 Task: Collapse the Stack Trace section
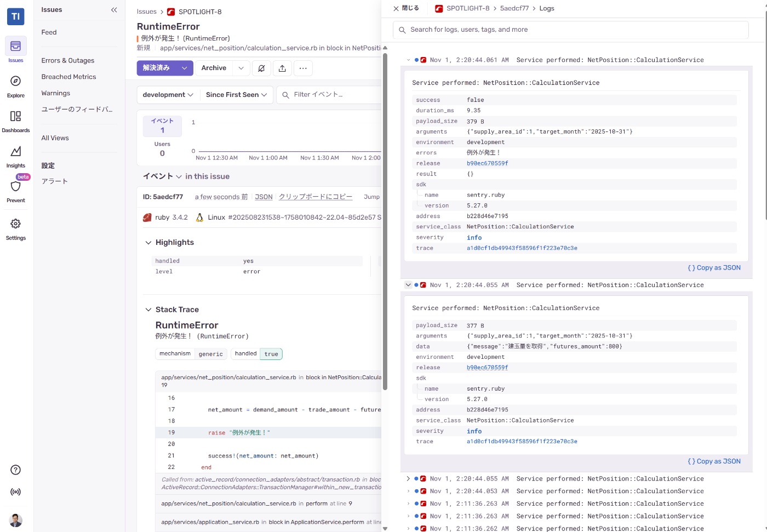point(148,310)
